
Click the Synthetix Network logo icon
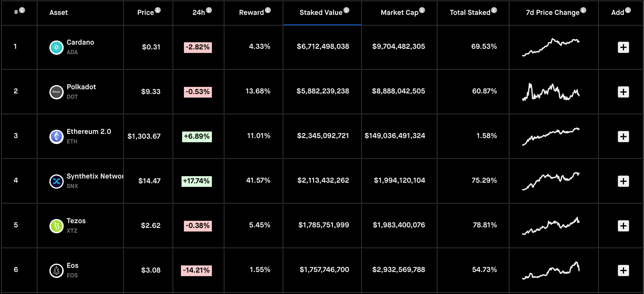[56, 181]
